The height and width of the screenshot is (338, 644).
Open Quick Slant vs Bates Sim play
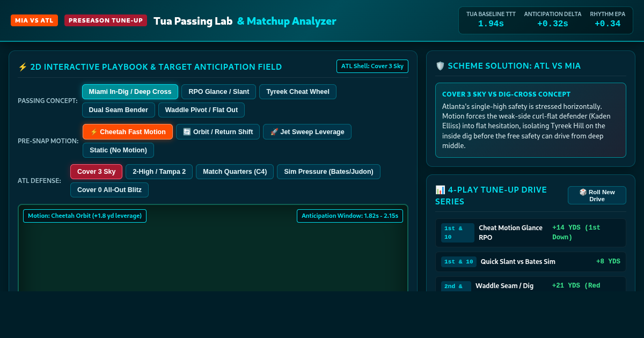531,262
